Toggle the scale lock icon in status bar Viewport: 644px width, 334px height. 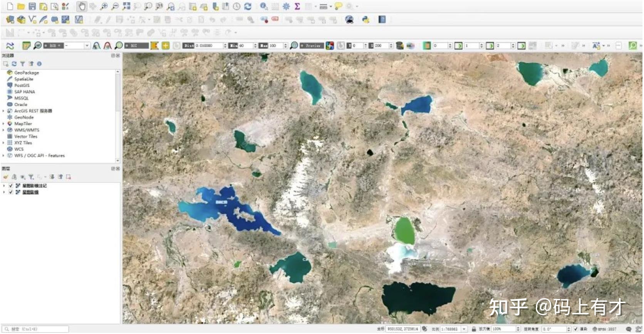474,329
